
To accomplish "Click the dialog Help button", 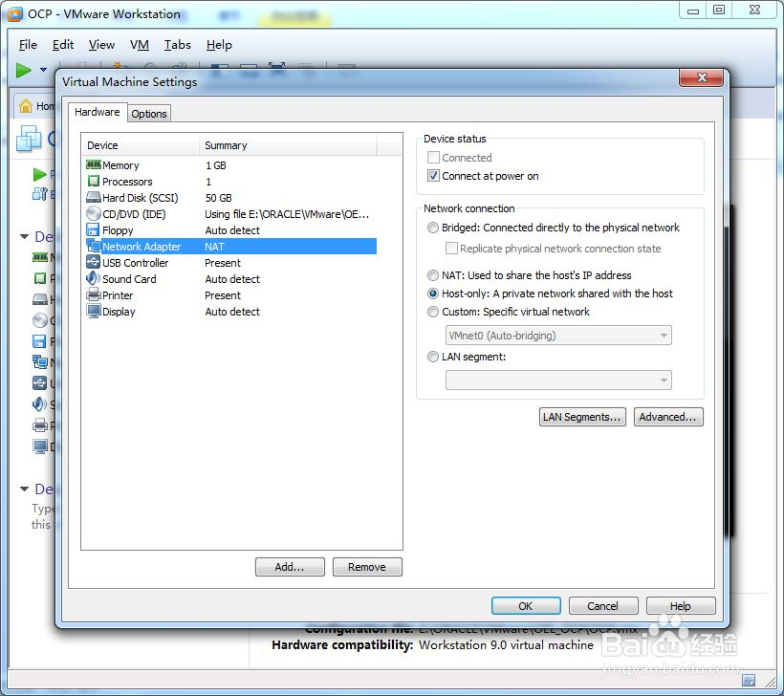I will [x=681, y=606].
